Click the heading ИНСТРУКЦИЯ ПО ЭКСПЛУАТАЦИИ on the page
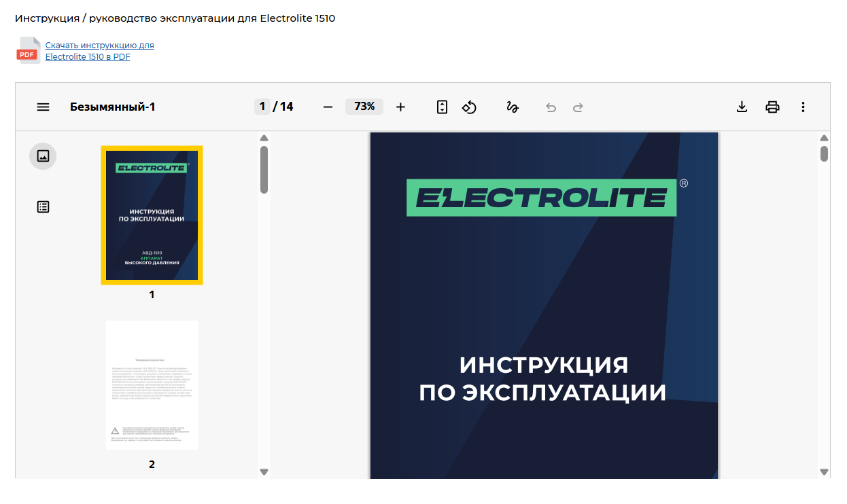Viewport: 847px width, 504px height. click(543, 378)
